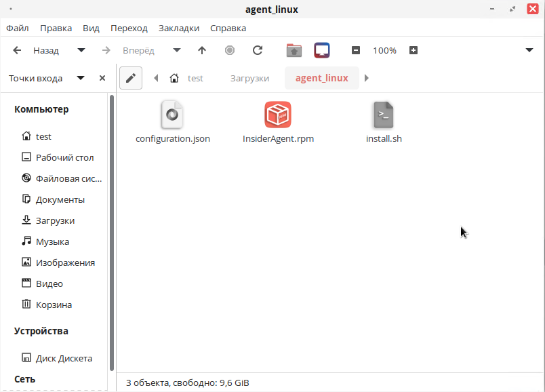The image size is (545, 392).
Task: Zoom out with the minus button
Action: point(355,50)
